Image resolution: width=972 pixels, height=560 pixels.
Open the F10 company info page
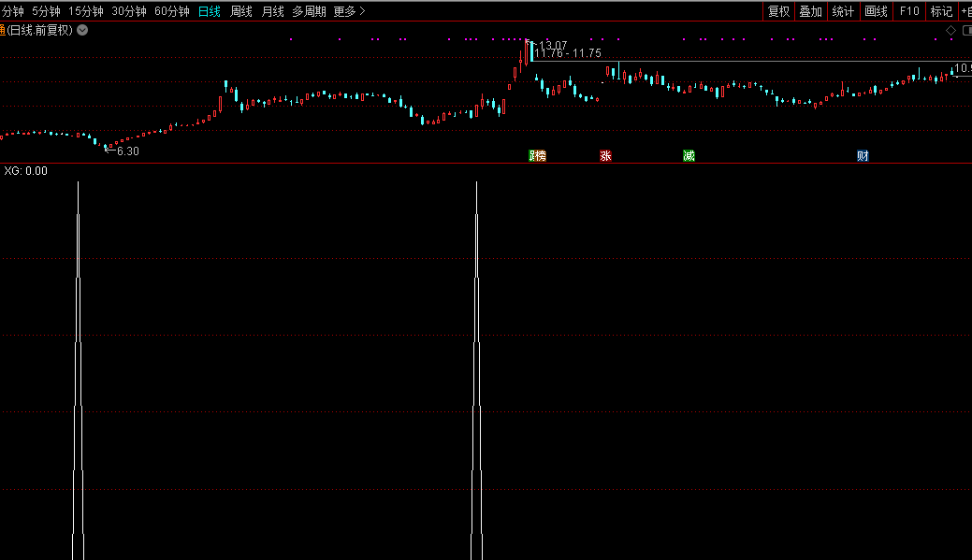pos(909,11)
